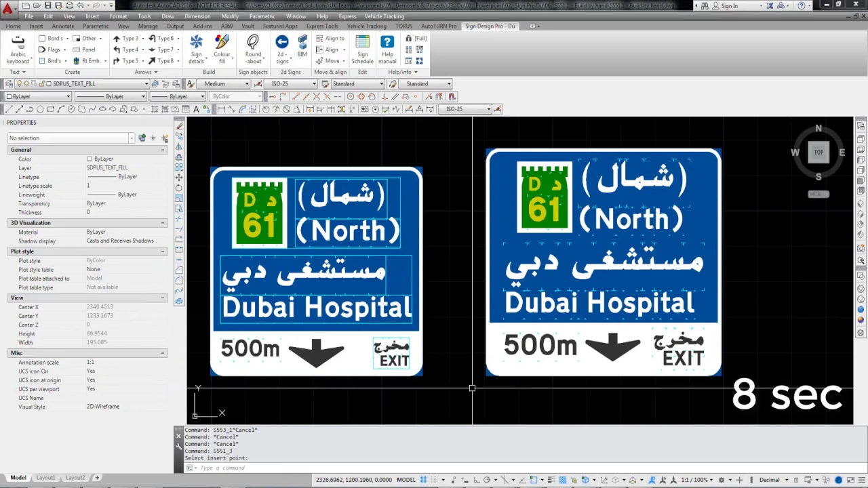Select the BIM tool

[x=302, y=46]
